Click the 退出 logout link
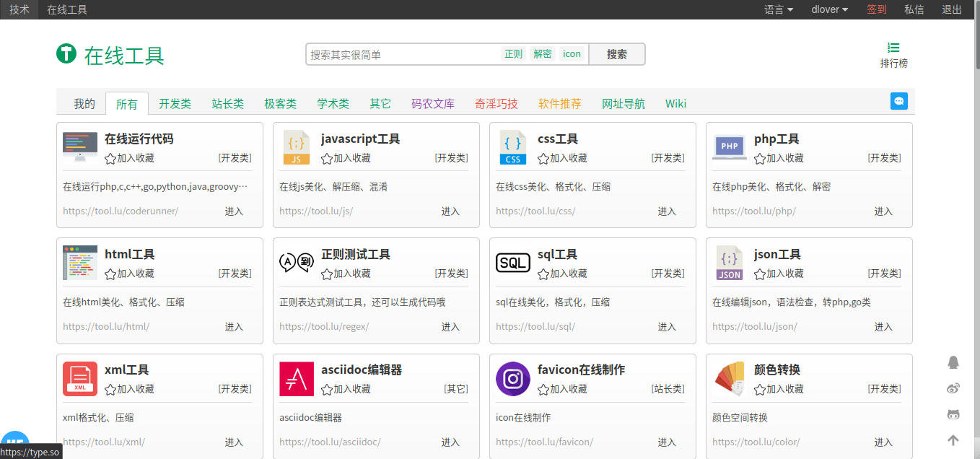The height and width of the screenshot is (459, 980). point(952,9)
